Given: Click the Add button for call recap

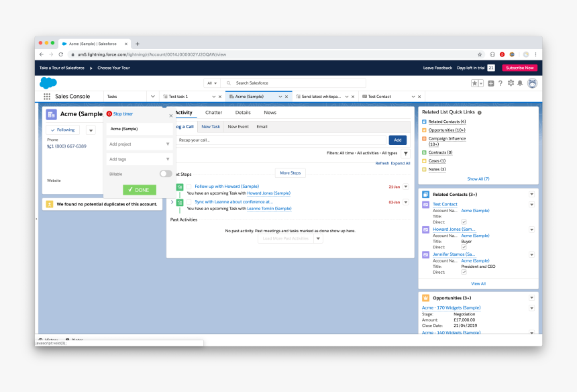Looking at the screenshot, I should coord(397,140).
